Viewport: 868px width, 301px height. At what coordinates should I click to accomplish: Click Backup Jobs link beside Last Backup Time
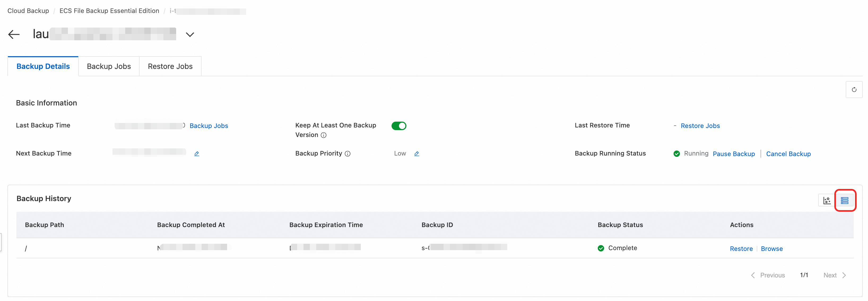209,126
